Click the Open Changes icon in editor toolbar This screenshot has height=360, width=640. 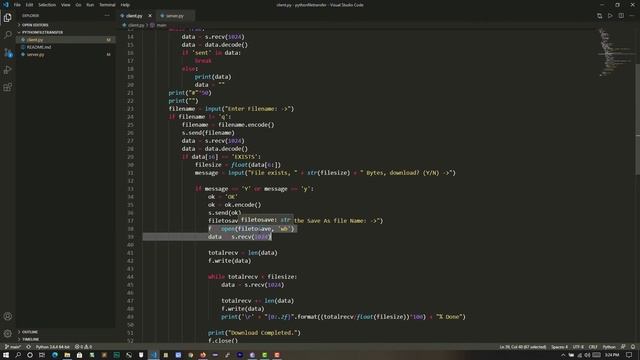point(599,16)
